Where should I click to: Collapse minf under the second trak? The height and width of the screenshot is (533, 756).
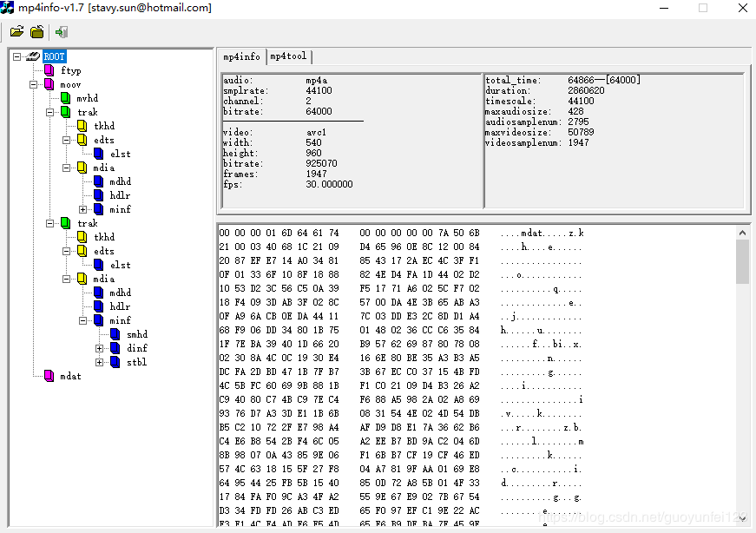[83, 321]
